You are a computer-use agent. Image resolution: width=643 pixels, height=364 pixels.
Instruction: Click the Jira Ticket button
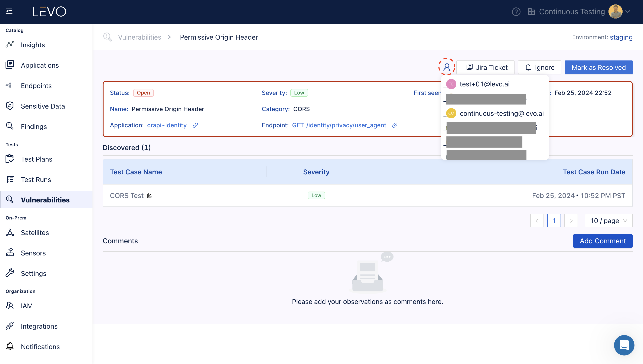(485, 67)
